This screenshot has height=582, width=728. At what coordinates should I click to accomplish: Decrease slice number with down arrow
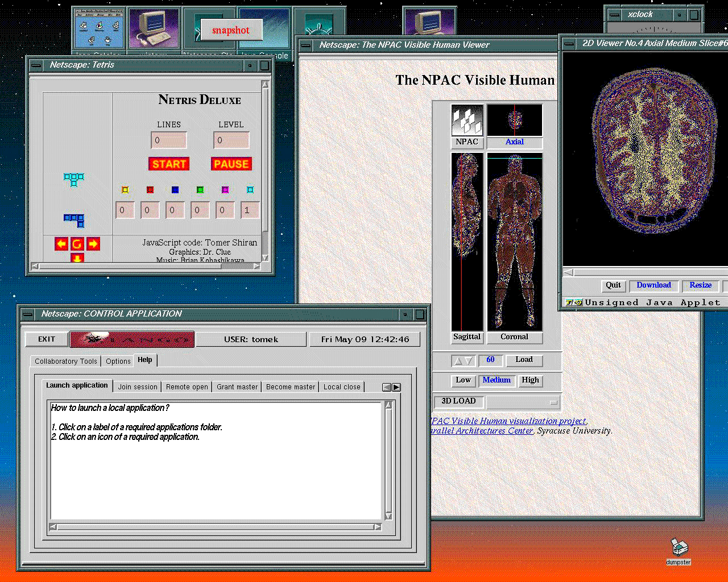point(469,360)
